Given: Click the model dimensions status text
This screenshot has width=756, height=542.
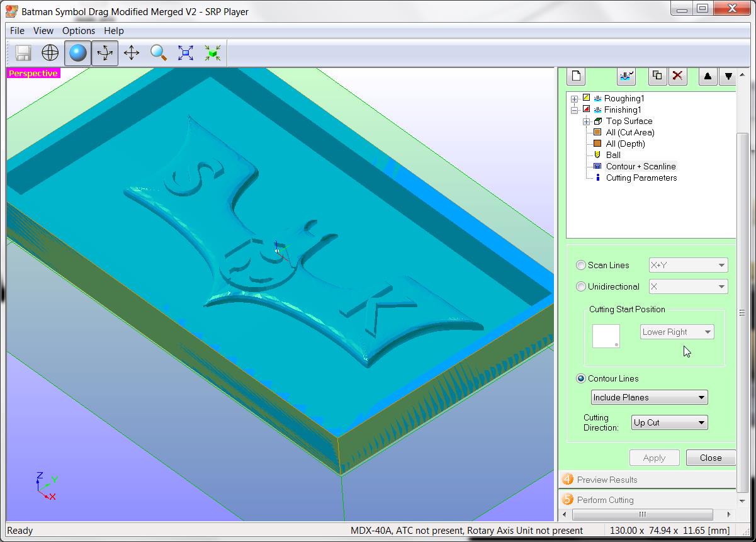Looking at the screenshot, I should (670, 531).
